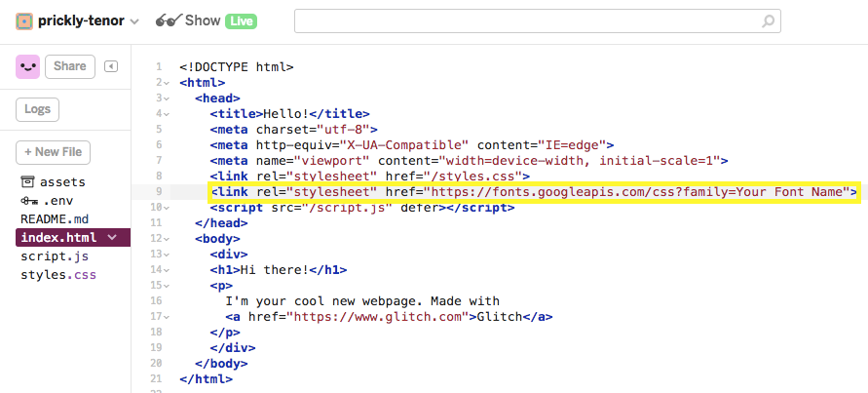Fold the html tag on line 2

pyautogui.click(x=166, y=83)
